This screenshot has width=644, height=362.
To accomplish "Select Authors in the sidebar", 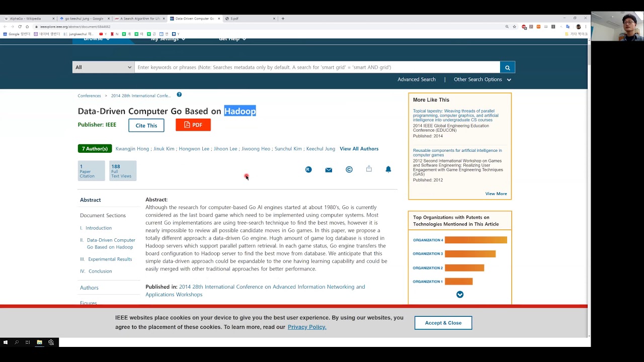I will [89, 288].
